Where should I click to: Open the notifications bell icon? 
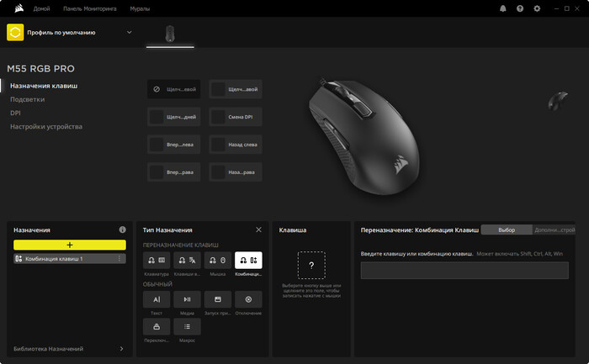[502, 8]
